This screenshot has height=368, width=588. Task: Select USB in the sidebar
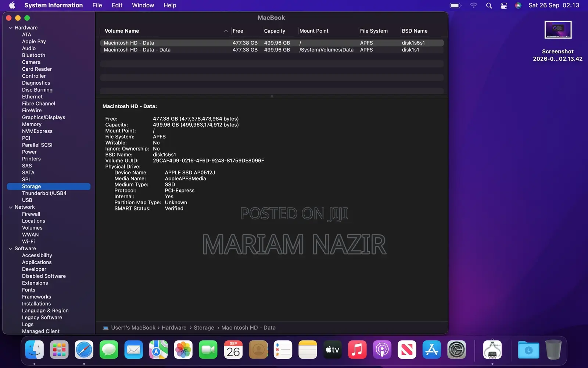pos(27,200)
